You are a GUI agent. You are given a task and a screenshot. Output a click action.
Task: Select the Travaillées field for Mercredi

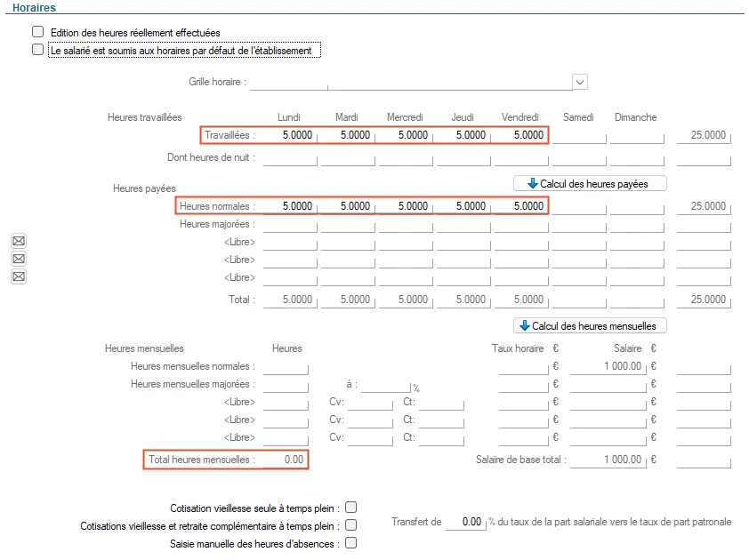[x=406, y=135]
